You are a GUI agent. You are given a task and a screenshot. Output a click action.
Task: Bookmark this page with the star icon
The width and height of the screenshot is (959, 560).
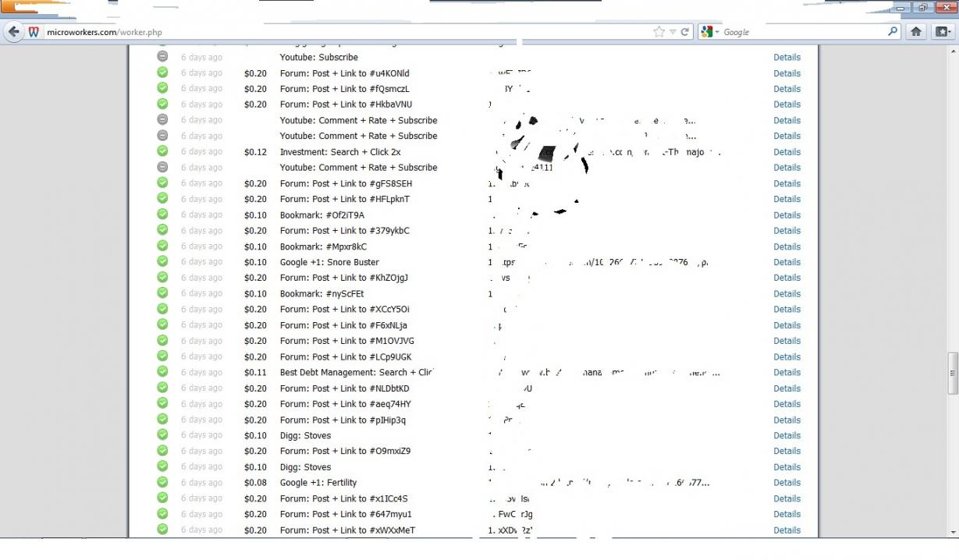[x=659, y=32]
